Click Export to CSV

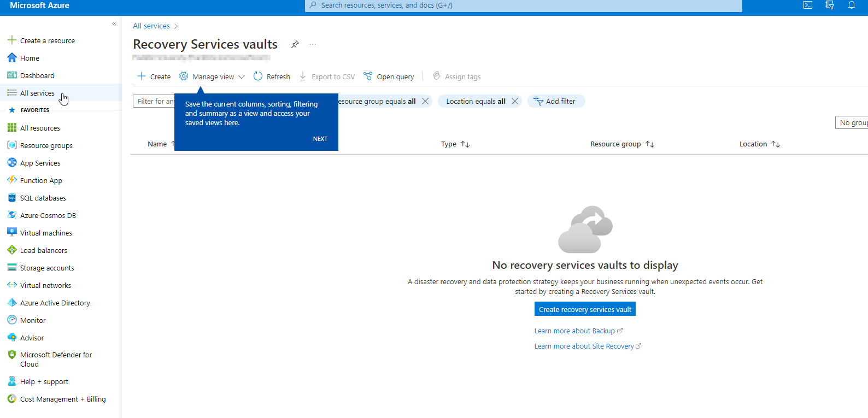tap(327, 76)
